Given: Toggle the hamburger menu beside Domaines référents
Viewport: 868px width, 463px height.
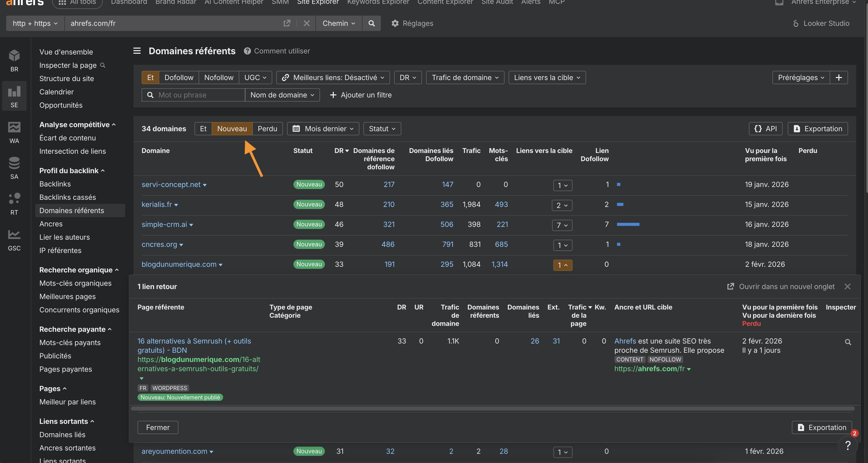Looking at the screenshot, I should click(x=137, y=51).
